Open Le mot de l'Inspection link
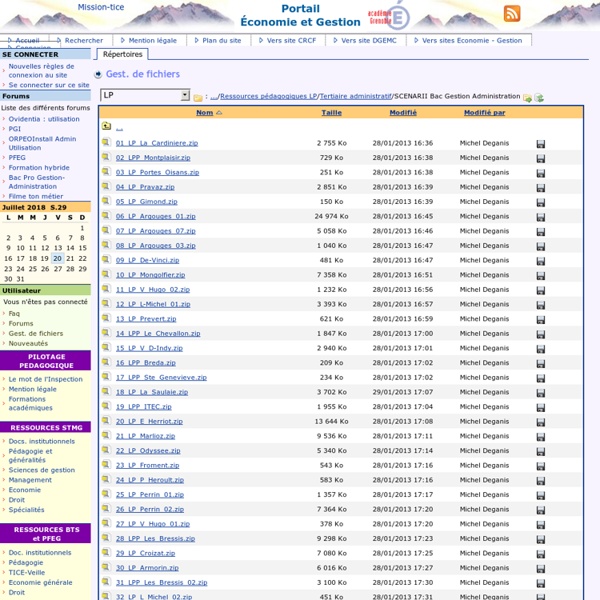Viewport: 600px width, 600px height. [46, 379]
